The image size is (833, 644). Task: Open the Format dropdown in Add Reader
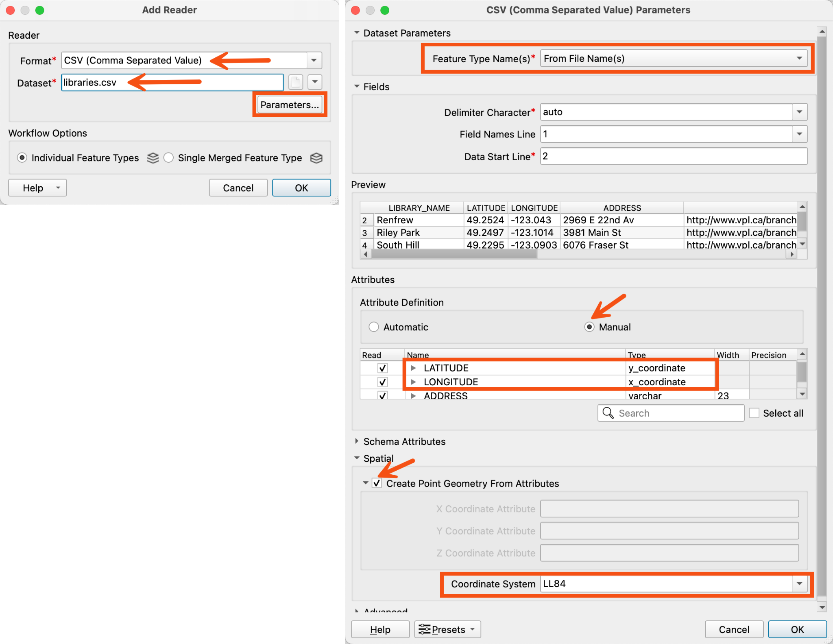pyautogui.click(x=314, y=60)
